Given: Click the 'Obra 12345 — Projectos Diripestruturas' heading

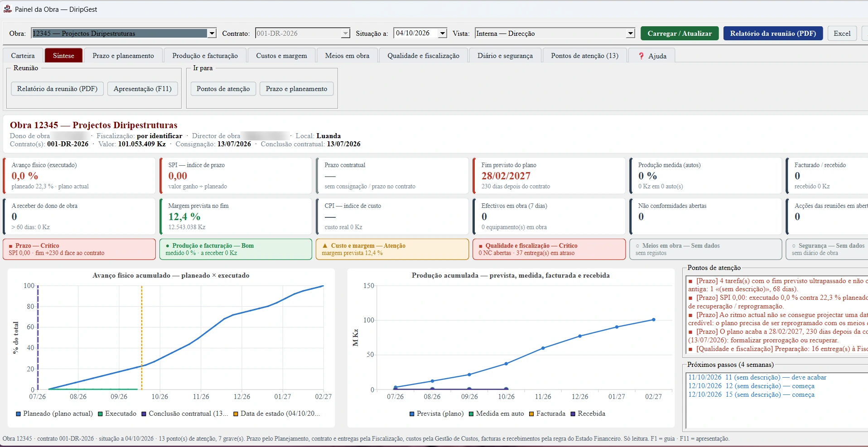Looking at the screenshot, I should coord(94,125).
